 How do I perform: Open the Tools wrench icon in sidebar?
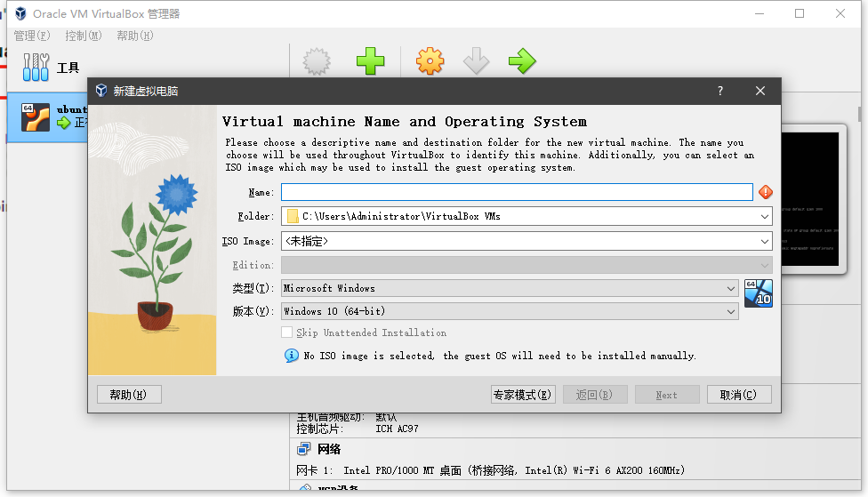(x=36, y=67)
